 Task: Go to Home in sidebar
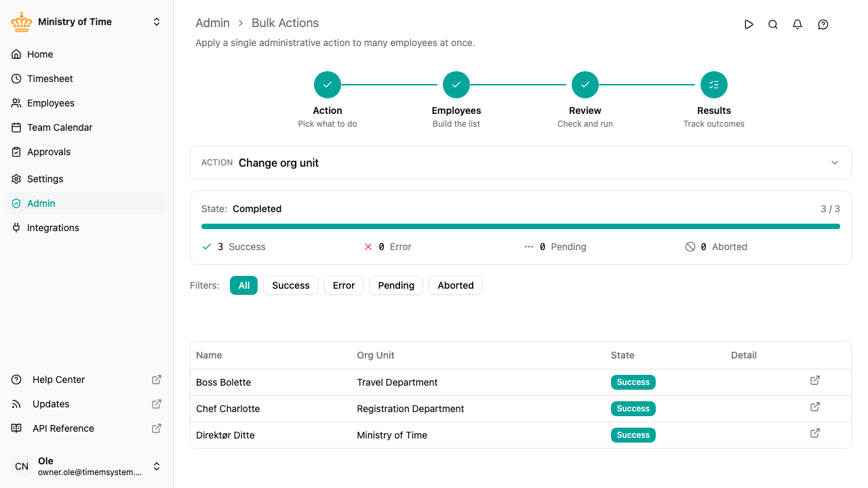coord(86,54)
